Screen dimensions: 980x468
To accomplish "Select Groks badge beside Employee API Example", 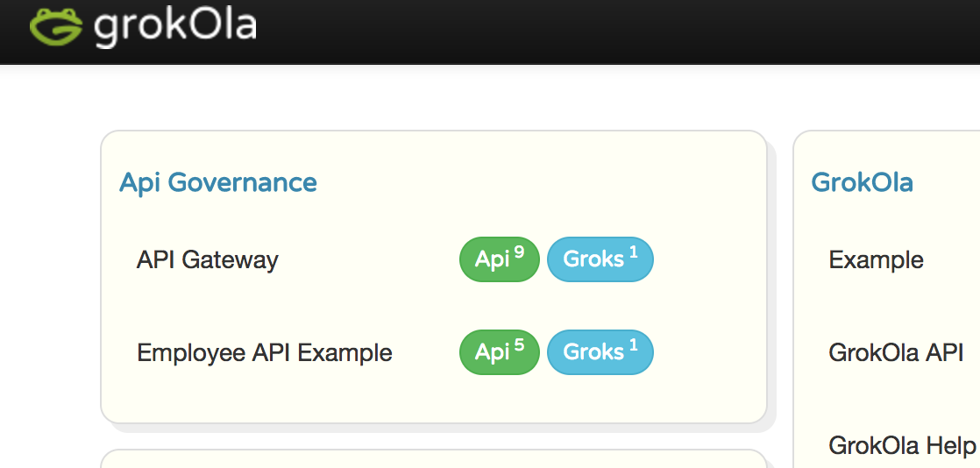I will (x=600, y=352).
